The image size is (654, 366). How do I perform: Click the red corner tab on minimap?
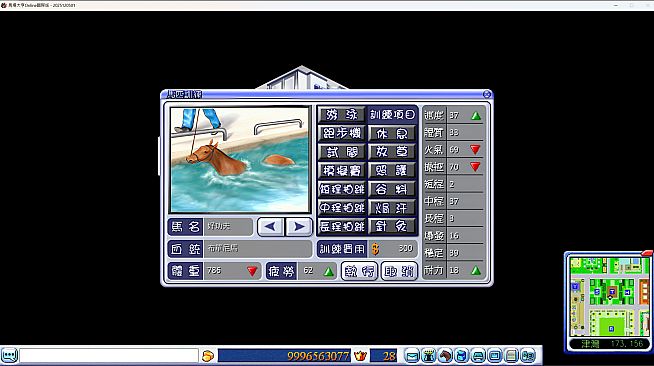[648, 253]
